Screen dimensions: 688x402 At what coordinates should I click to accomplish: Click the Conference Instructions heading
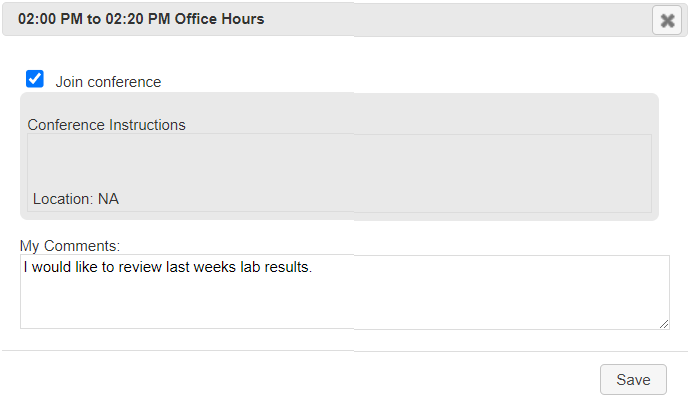pyautogui.click(x=106, y=125)
